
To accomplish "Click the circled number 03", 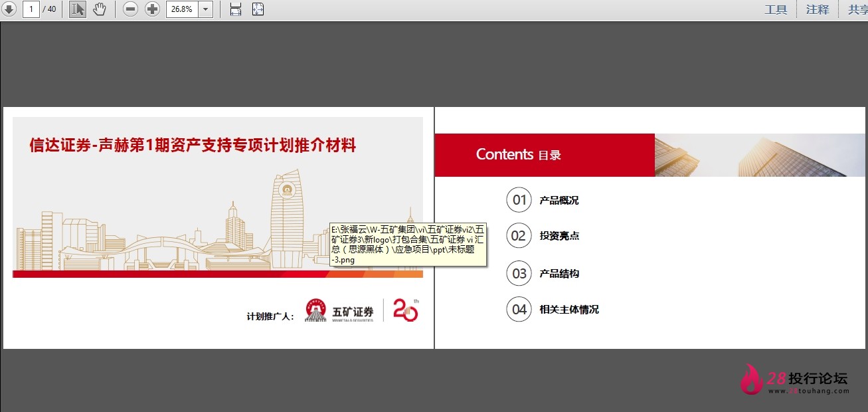I will (x=519, y=273).
